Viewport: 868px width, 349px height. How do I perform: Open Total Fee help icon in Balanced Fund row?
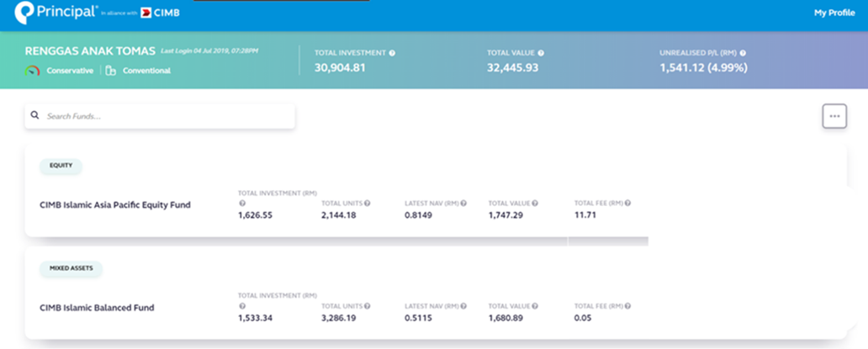point(627,306)
